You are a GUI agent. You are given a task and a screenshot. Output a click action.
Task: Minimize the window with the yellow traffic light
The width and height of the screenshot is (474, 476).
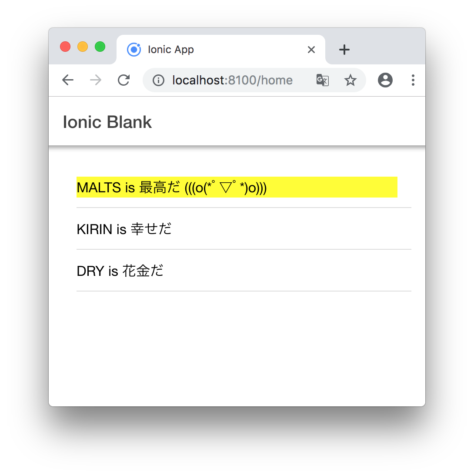82,47
